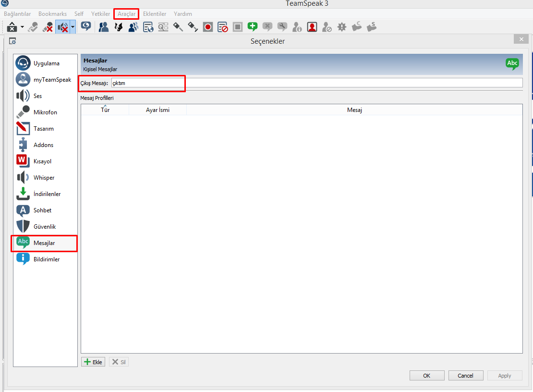Open Addons settings category
Viewport: 533px width, 392px height.
46,145
